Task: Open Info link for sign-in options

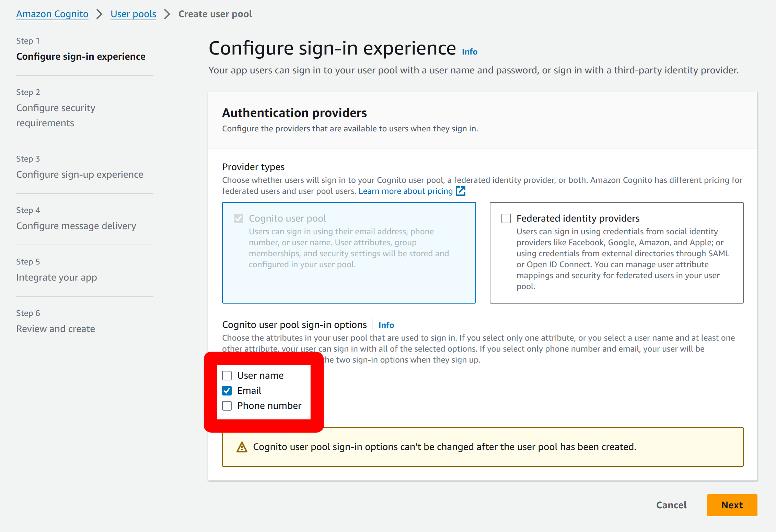Action: click(x=386, y=325)
